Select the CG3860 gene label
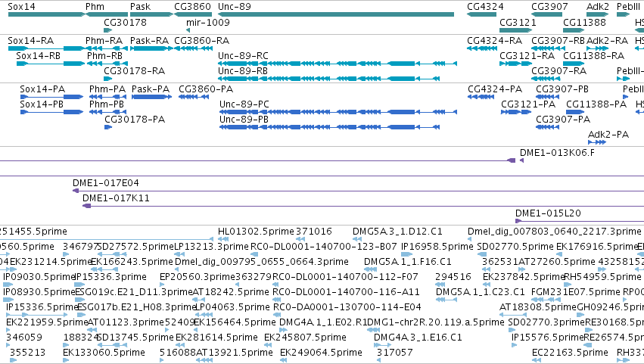644x364 pixels. point(193,7)
